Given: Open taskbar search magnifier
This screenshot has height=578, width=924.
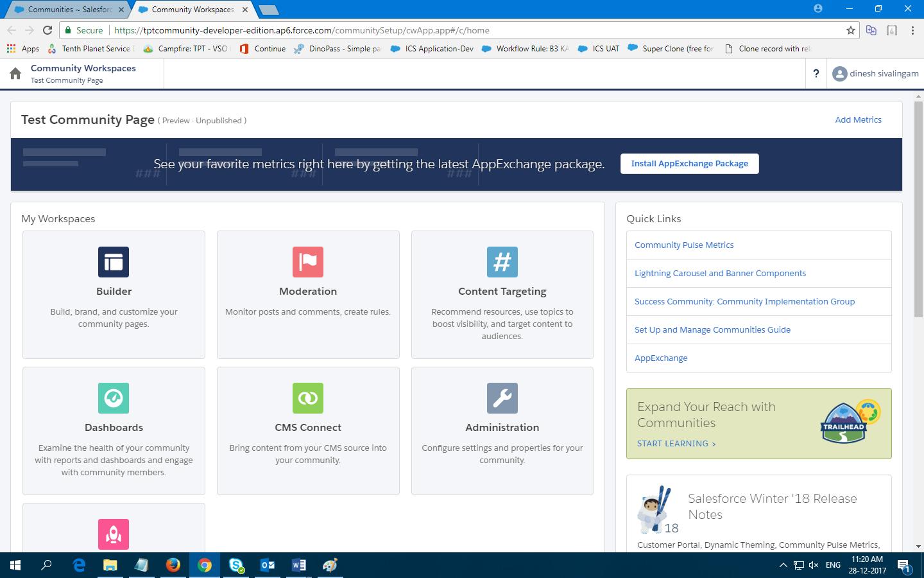Looking at the screenshot, I should [46, 565].
